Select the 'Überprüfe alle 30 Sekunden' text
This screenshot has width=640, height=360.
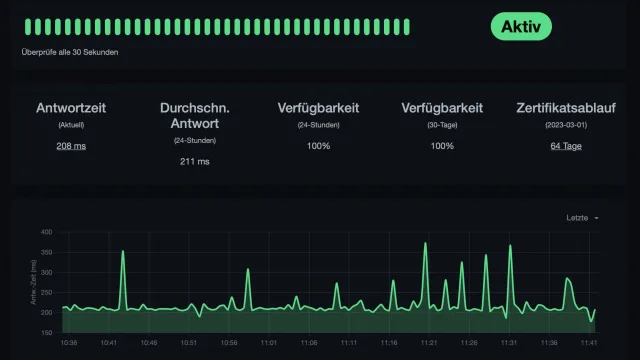[x=70, y=52]
